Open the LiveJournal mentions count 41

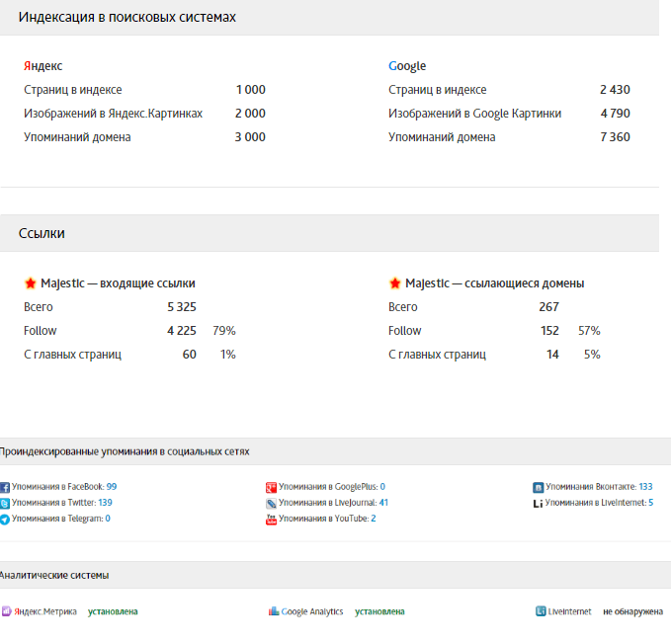383,503
